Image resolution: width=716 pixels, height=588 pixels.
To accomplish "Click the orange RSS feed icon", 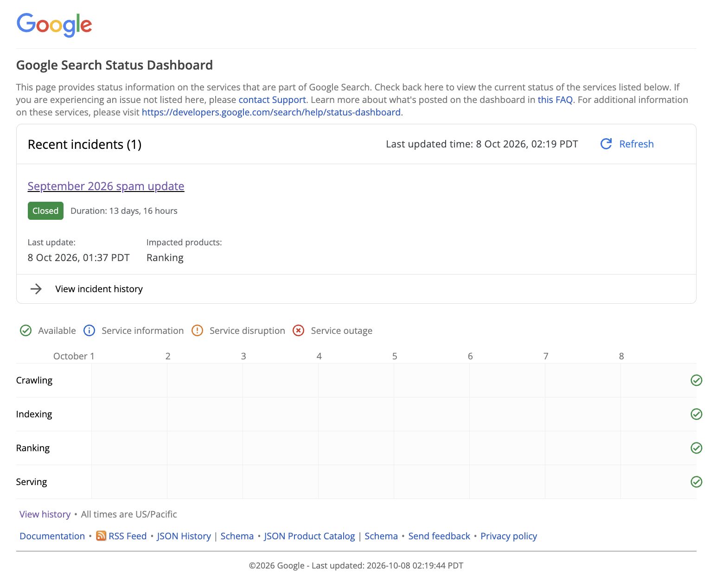I will [101, 536].
